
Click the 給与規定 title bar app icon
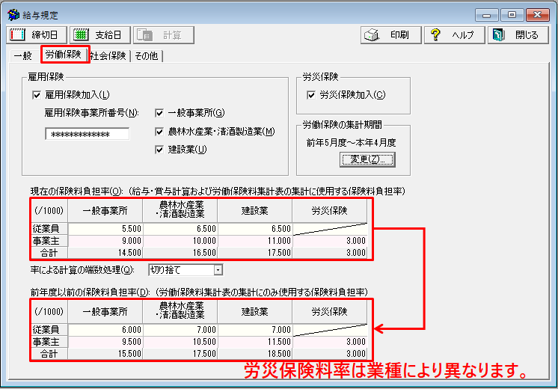point(13,14)
